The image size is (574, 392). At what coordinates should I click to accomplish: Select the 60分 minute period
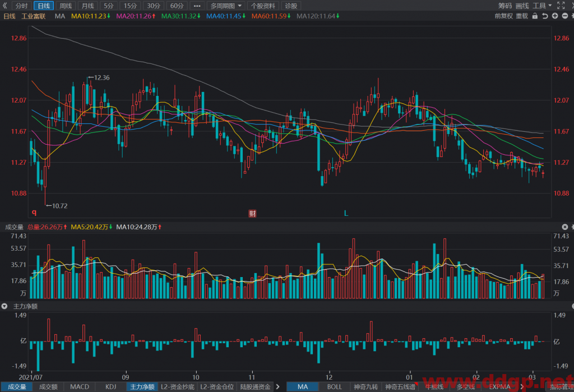[x=177, y=6]
